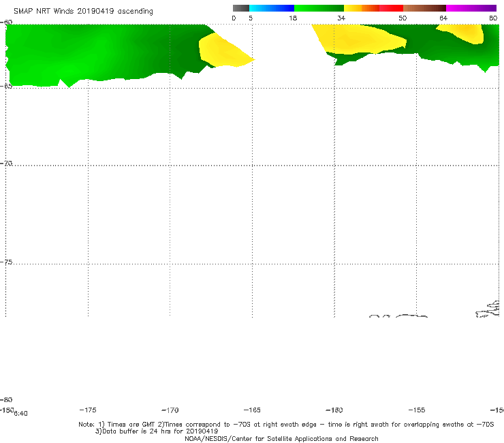The width and height of the screenshot is (504, 443).
Task: Click the red segment of the color scale
Action: coord(391,8)
